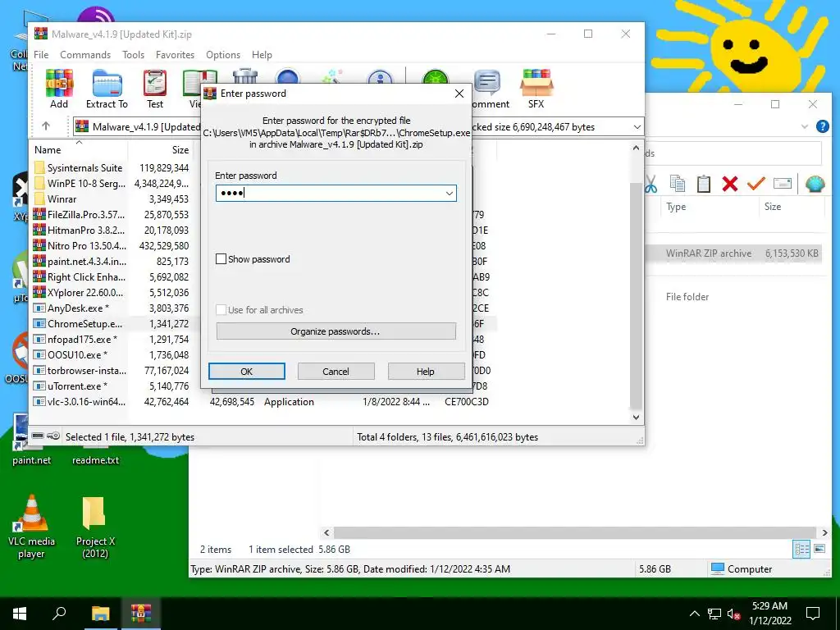Click WinRAR taskbar icon
Viewport: 840px width, 630px height.
click(x=141, y=613)
